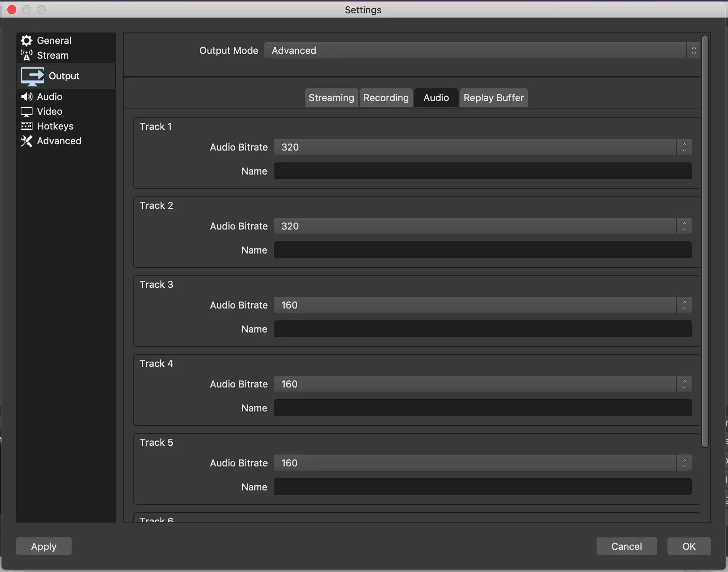Select the Output monitor icon
728x572 pixels.
[x=32, y=76]
